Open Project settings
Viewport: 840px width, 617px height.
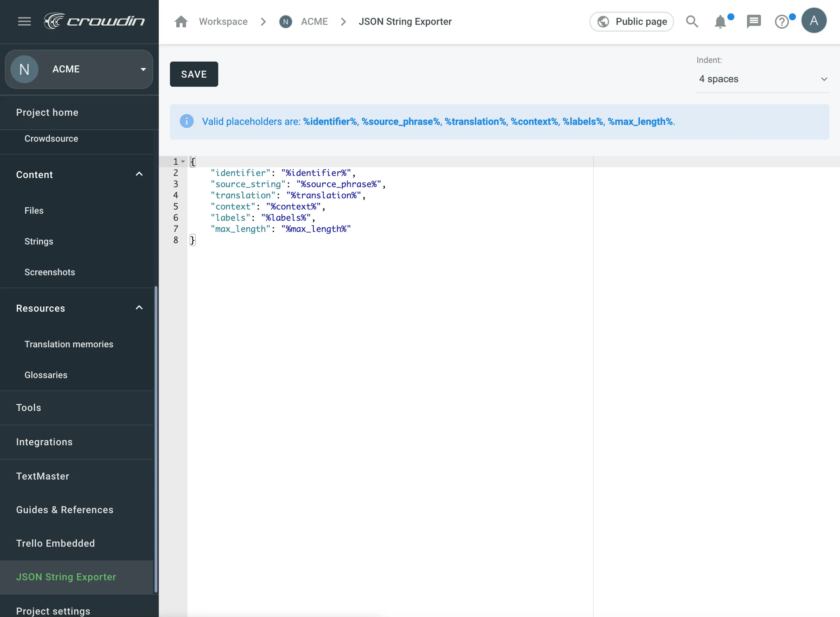[53, 611]
